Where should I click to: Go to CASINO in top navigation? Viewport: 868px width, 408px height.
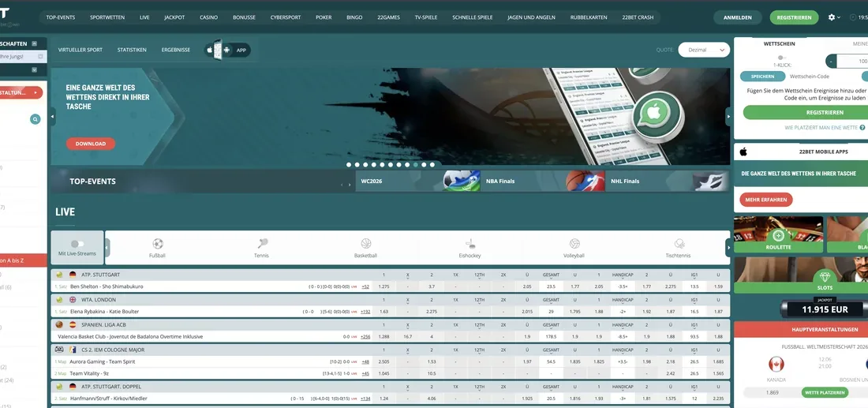pyautogui.click(x=208, y=17)
